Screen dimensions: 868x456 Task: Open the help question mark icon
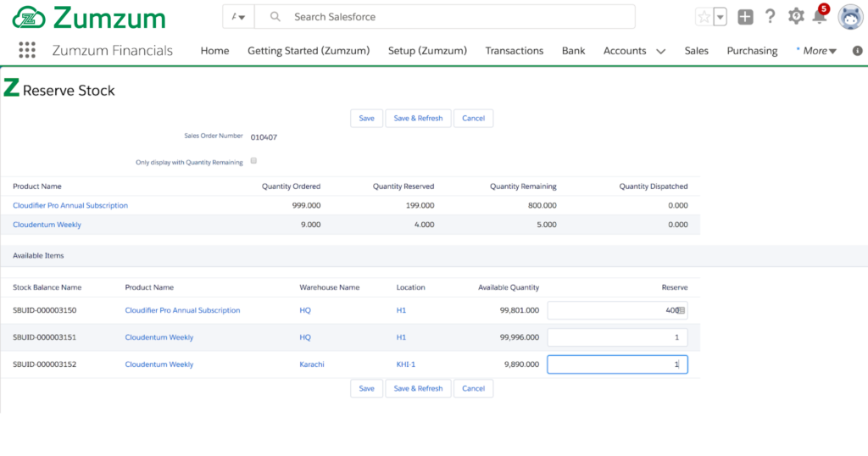[770, 17]
